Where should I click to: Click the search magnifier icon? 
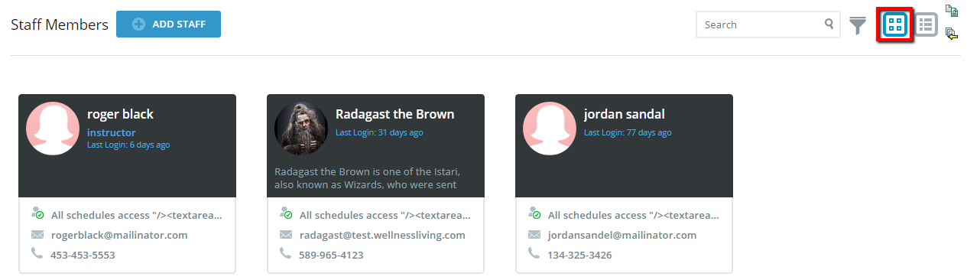(x=829, y=24)
